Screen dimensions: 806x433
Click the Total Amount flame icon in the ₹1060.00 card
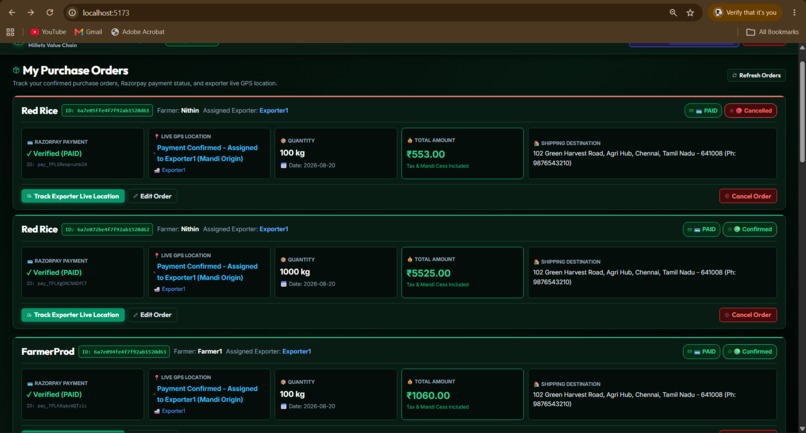(410, 382)
